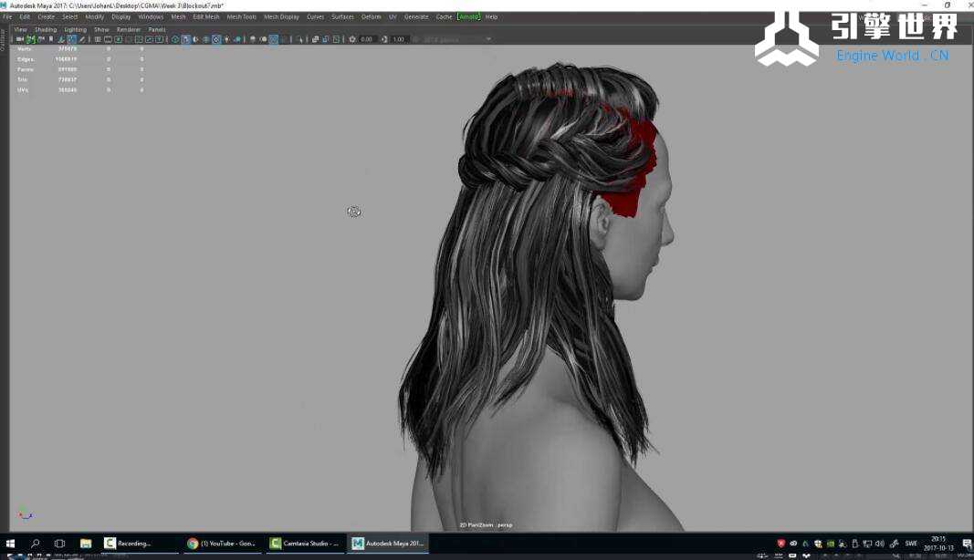
Task: Open the Panels menu in viewport
Action: 157,29
